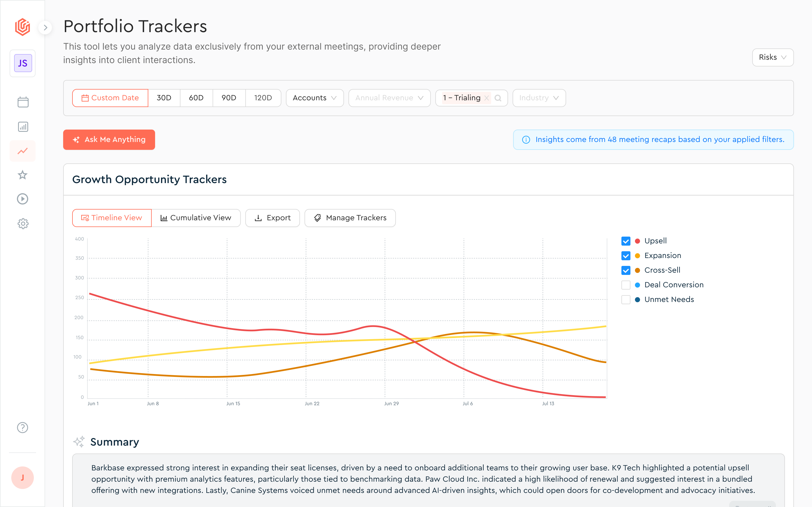Image resolution: width=812 pixels, height=507 pixels.
Task: Open the Risks dropdown
Action: tap(773, 57)
